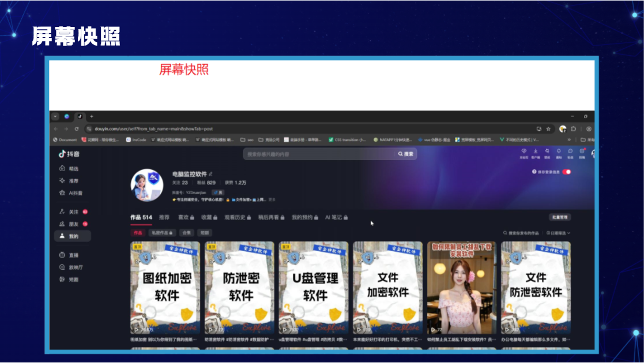Click the edit pencil next to 电脑监控软件
Viewport: 644px width, 363px height.
(x=210, y=174)
